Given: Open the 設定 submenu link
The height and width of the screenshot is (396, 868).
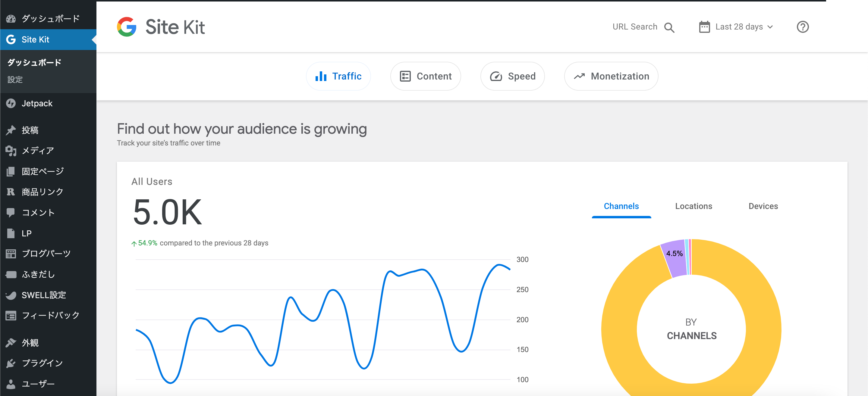Looking at the screenshot, I should point(15,80).
